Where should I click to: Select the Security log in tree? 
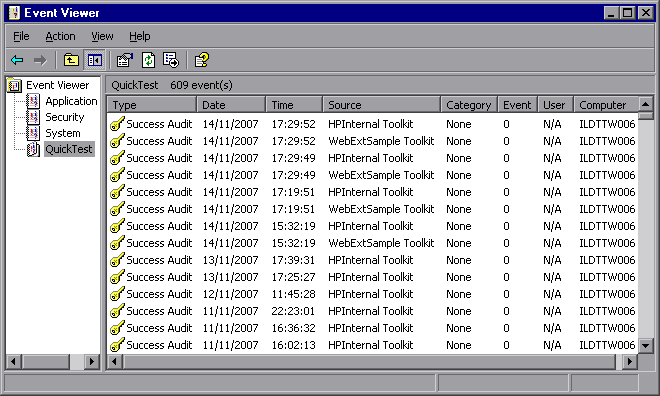point(65,117)
